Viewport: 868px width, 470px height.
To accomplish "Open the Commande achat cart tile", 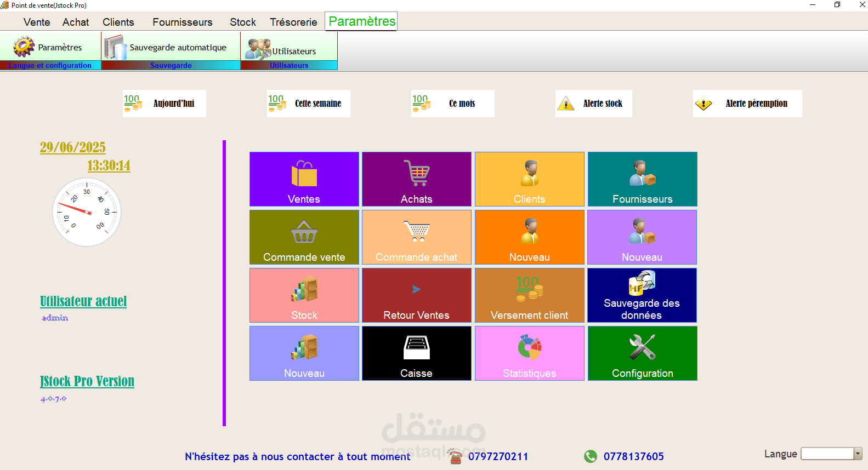I will (x=417, y=237).
